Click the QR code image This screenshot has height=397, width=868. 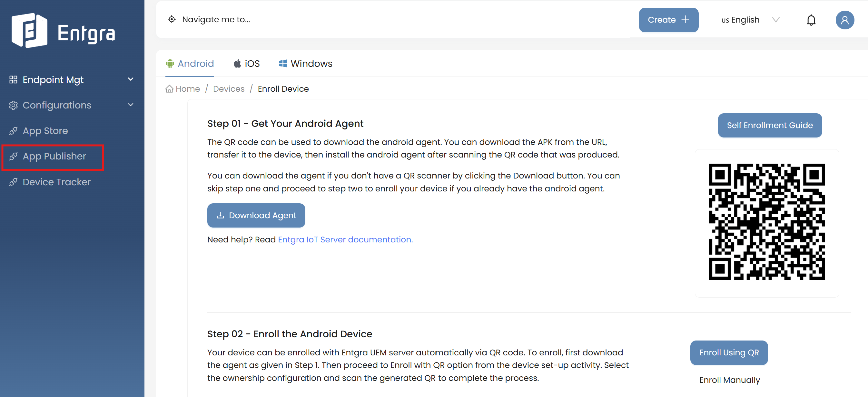766,222
